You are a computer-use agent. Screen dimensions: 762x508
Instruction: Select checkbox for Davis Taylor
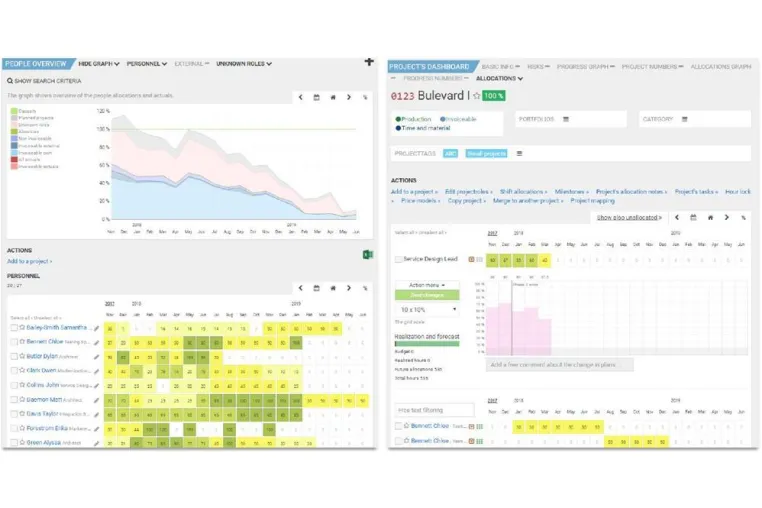coord(14,414)
